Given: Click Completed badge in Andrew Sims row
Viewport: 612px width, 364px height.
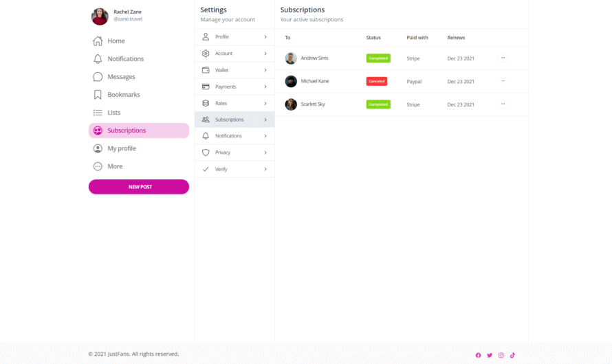Looking at the screenshot, I should click(378, 58).
